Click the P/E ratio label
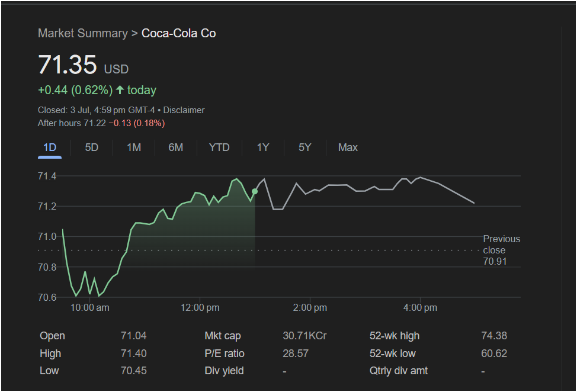The width and height of the screenshot is (577, 392). [x=225, y=354]
